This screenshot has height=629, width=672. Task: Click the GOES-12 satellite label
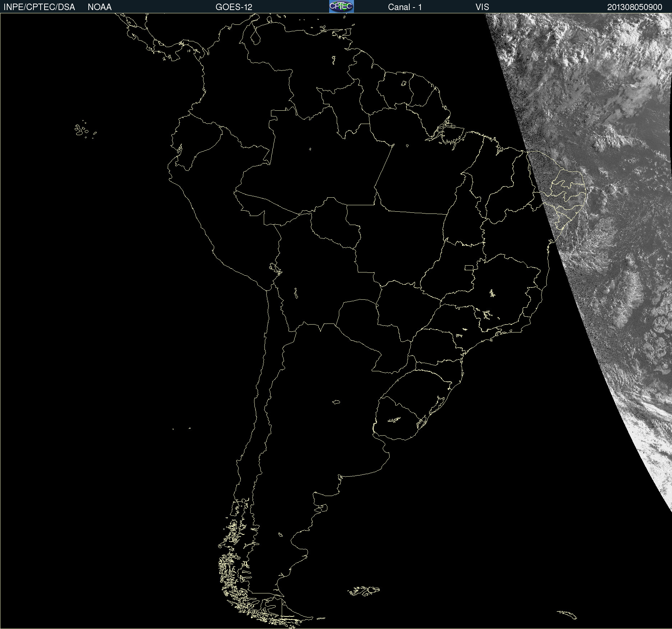234,7
